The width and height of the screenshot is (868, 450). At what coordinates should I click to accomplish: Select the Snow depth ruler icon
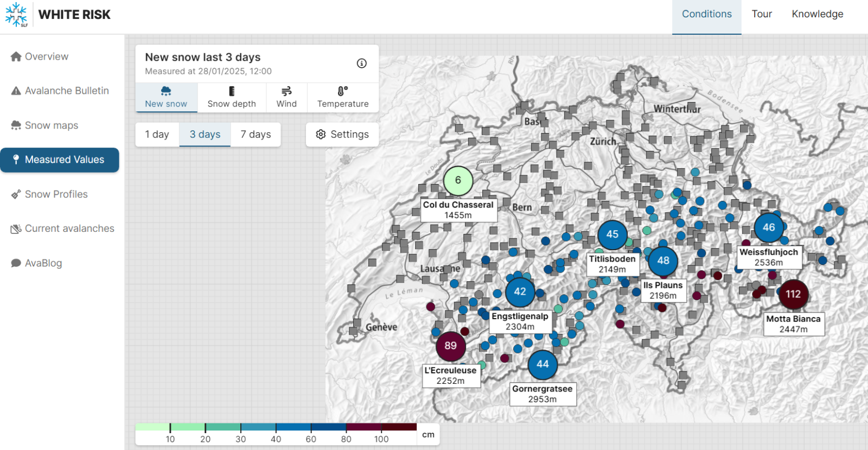click(x=232, y=91)
